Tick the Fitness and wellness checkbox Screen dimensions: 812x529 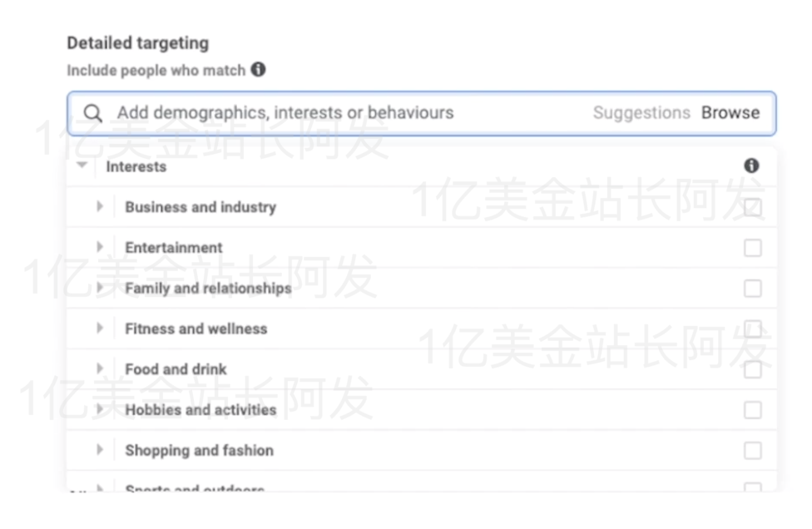(x=753, y=328)
